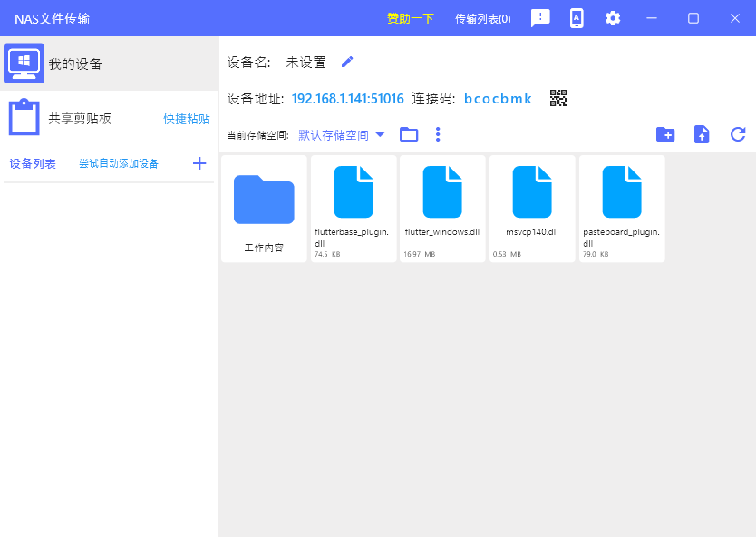The width and height of the screenshot is (756, 537).
Task: Open the storage folder icon beside the dropdown
Action: click(409, 134)
